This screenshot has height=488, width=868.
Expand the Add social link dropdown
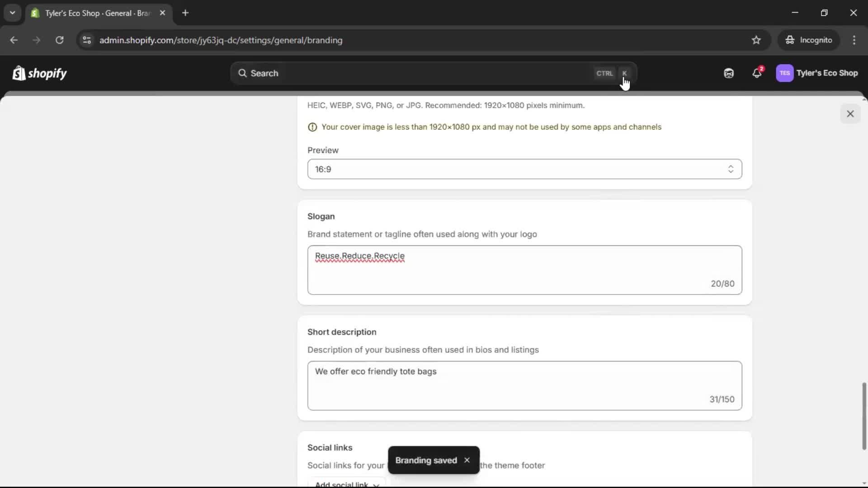[x=346, y=484]
